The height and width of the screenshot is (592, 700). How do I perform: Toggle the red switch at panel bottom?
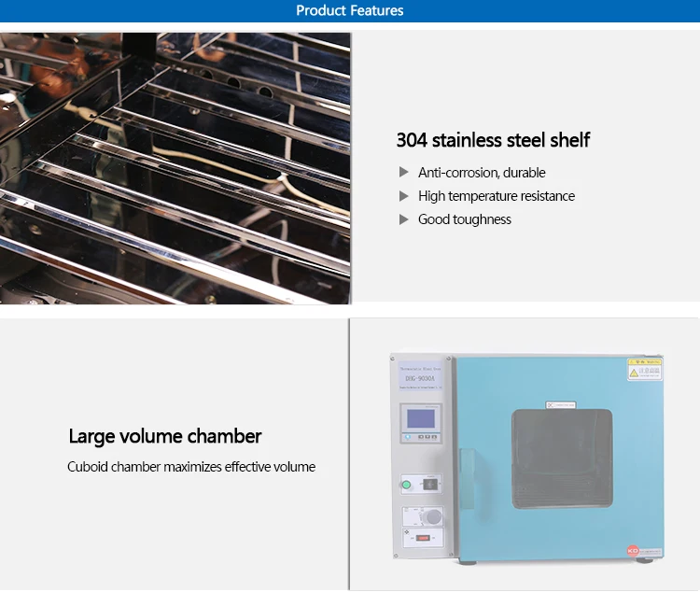(x=422, y=540)
